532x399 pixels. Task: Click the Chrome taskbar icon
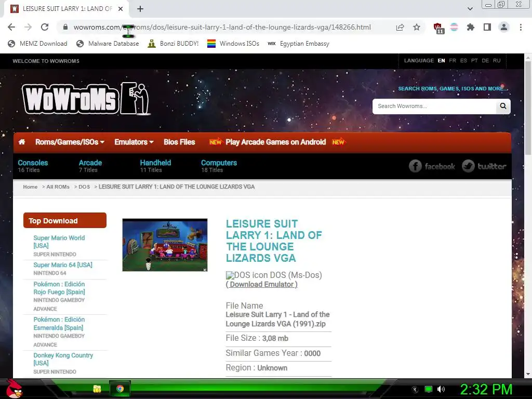(120, 389)
